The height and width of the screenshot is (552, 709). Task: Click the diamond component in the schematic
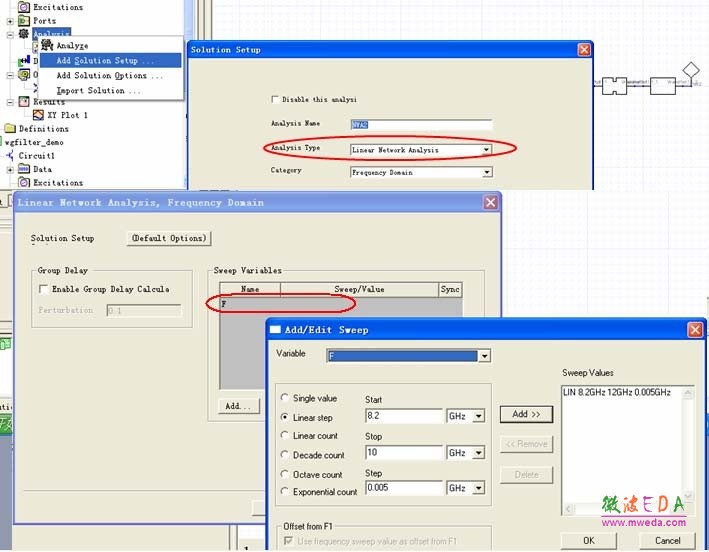point(691,70)
